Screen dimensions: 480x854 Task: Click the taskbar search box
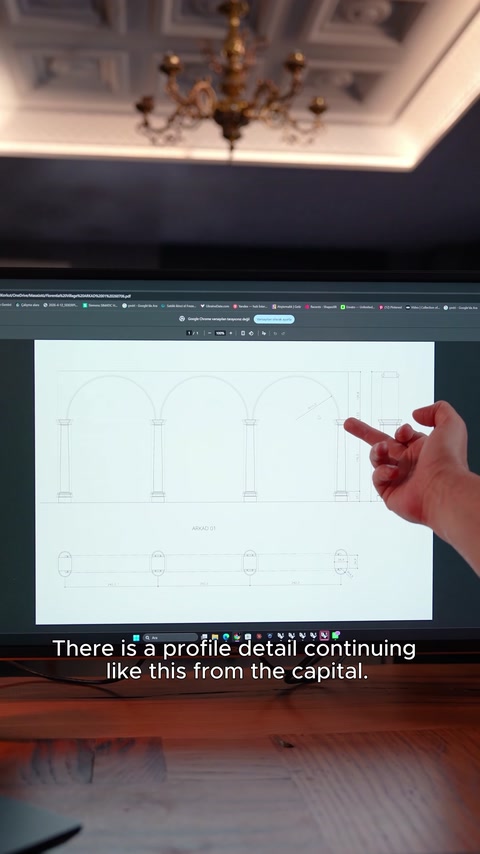(171, 637)
